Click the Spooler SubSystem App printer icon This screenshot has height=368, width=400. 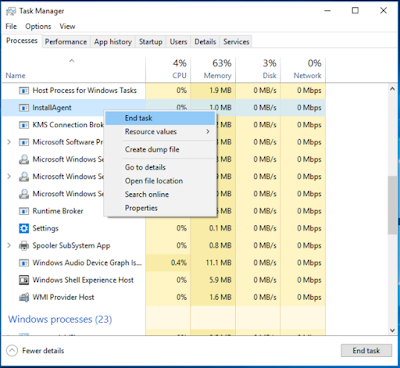click(24, 246)
